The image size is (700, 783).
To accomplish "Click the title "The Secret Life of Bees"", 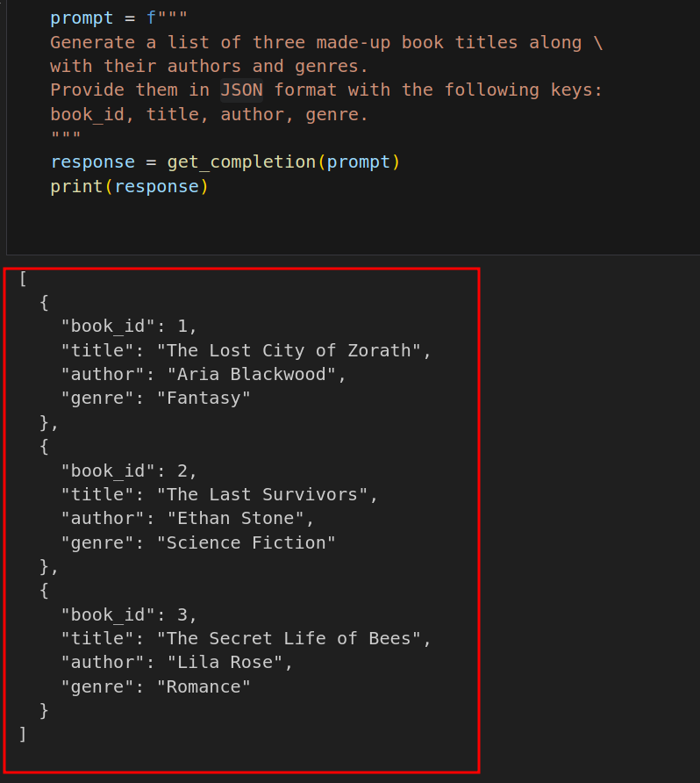I will 289,639.
